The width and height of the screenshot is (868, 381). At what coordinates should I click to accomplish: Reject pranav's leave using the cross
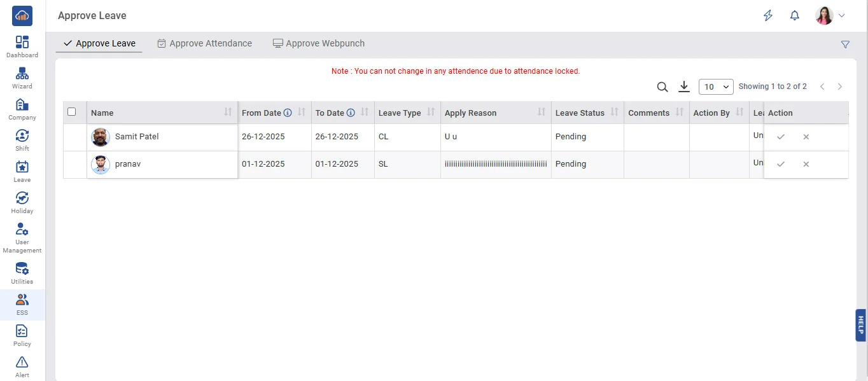806,164
